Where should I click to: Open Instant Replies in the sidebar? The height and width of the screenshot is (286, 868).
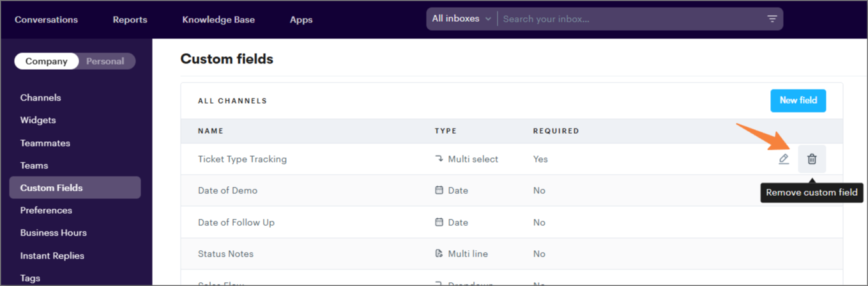[x=52, y=256]
